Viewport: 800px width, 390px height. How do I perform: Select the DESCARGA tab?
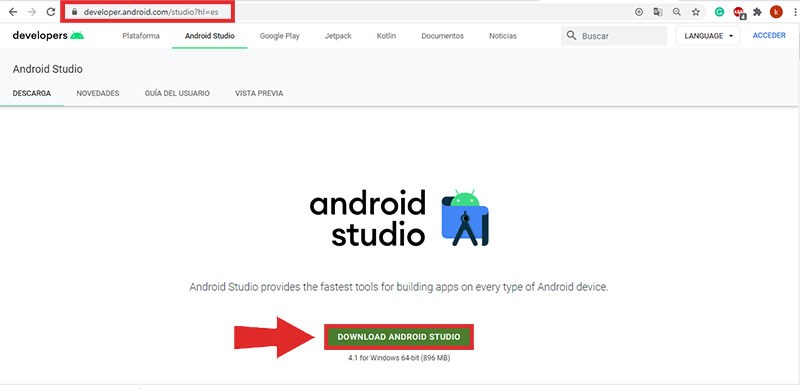(32, 93)
